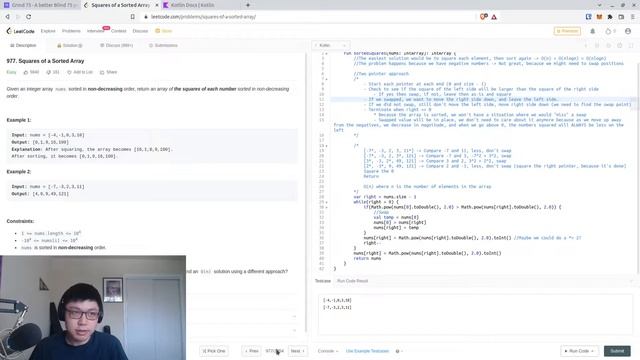The height and width of the screenshot is (360, 640).
Task: Click the return nums line in editor
Action: point(367,258)
